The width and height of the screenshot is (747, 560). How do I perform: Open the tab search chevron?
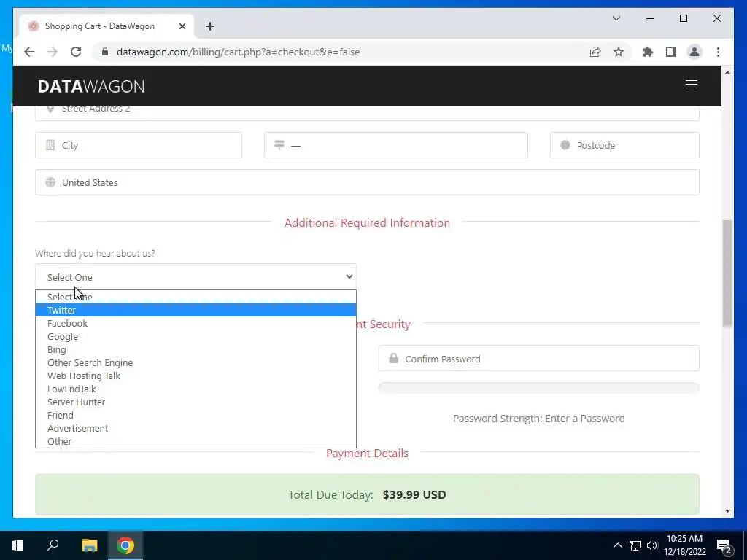(616, 18)
